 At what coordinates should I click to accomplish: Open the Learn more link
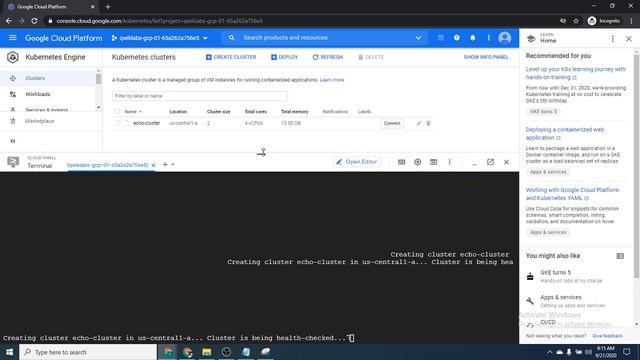[331, 80]
